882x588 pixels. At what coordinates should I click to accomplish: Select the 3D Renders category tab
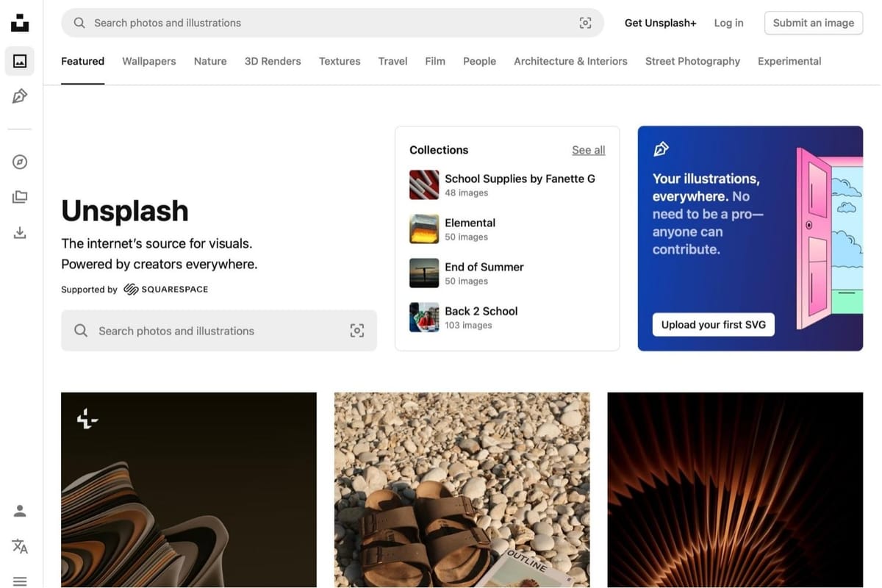(x=273, y=61)
